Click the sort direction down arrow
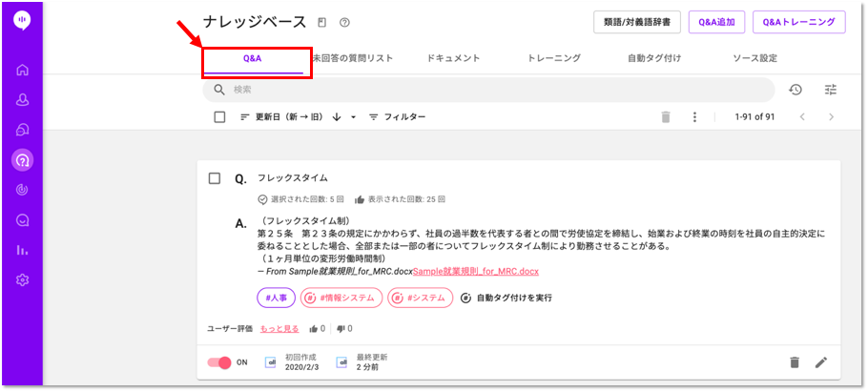 336,117
